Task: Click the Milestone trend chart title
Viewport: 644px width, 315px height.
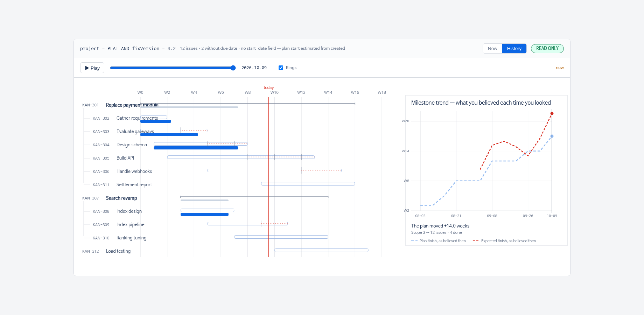Action: click(x=481, y=103)
